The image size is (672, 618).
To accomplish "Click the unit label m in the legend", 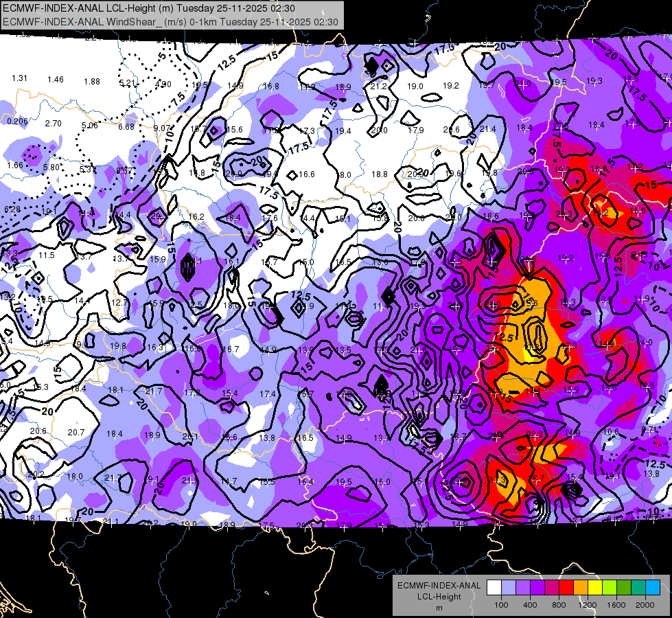I will point(439,608).
